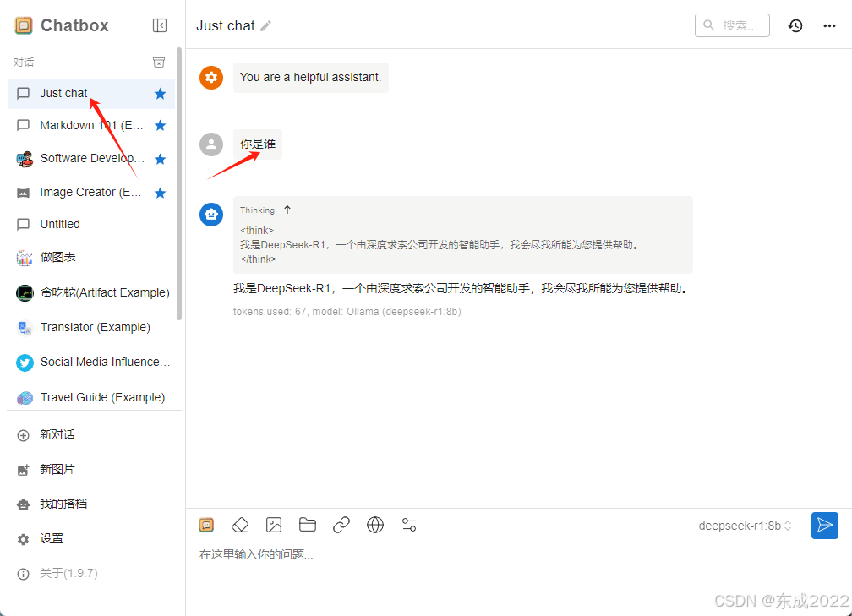Open conversation settings sliders icon
The height and width of the screenshot is (616, 852).
[x=408, y=525]
